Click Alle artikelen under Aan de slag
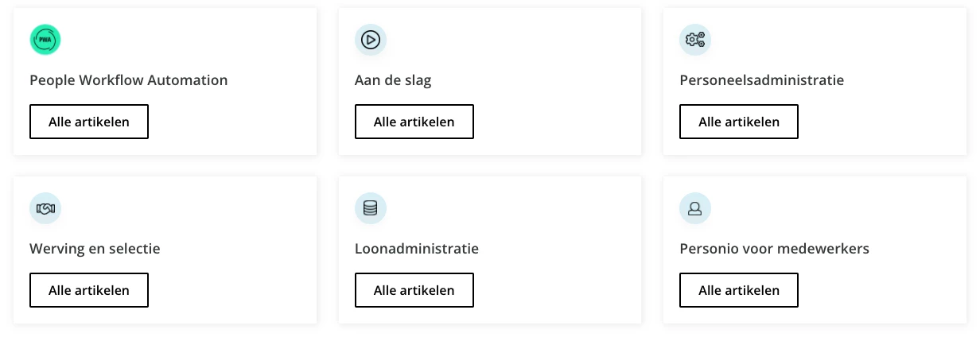 click(x=414, y=122)
